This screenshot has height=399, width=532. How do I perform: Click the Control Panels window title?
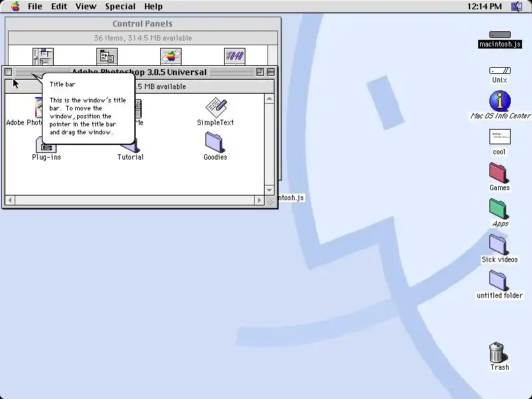[x=142, y=24]
